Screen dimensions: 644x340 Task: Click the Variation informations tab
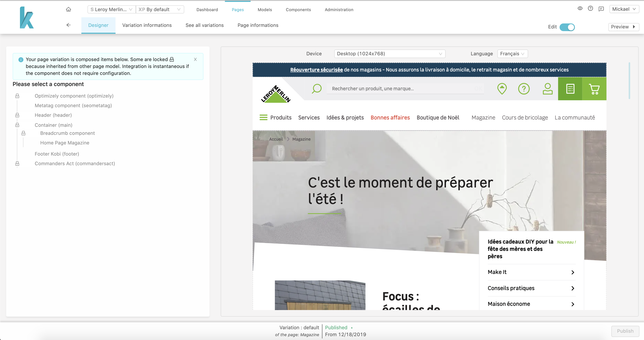pyautogui.click(x=147, y=25)
